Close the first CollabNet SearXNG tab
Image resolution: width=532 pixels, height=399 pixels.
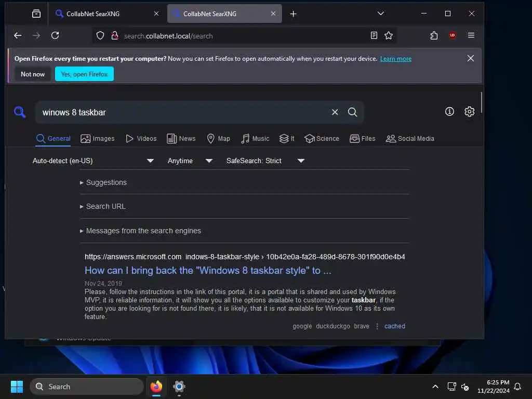pos(156,14)
